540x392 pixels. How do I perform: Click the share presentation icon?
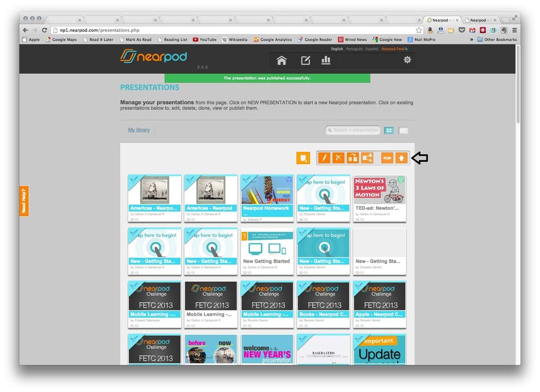click(367, 158)
